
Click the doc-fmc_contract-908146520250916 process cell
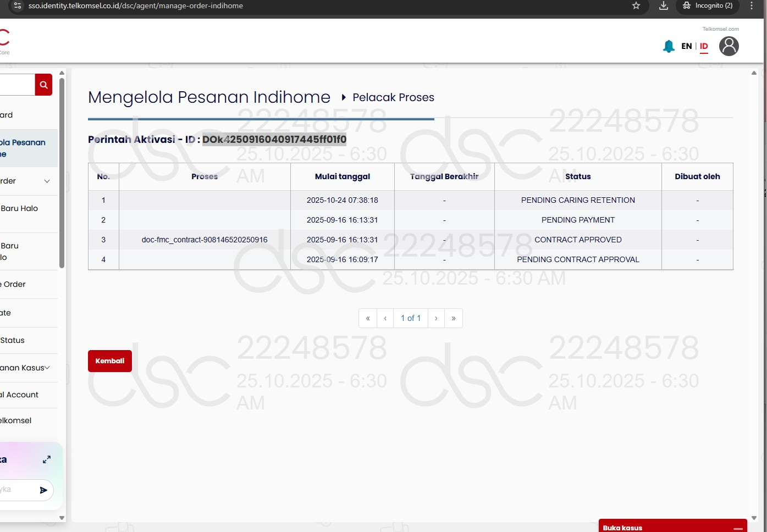coord(205,240)
